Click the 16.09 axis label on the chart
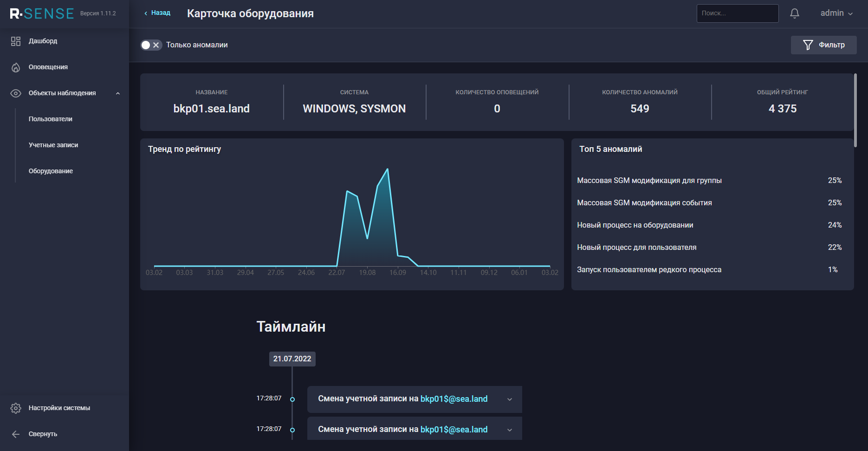Image resolution: width=868 pixels, height=451 pixels. [398, 273]
